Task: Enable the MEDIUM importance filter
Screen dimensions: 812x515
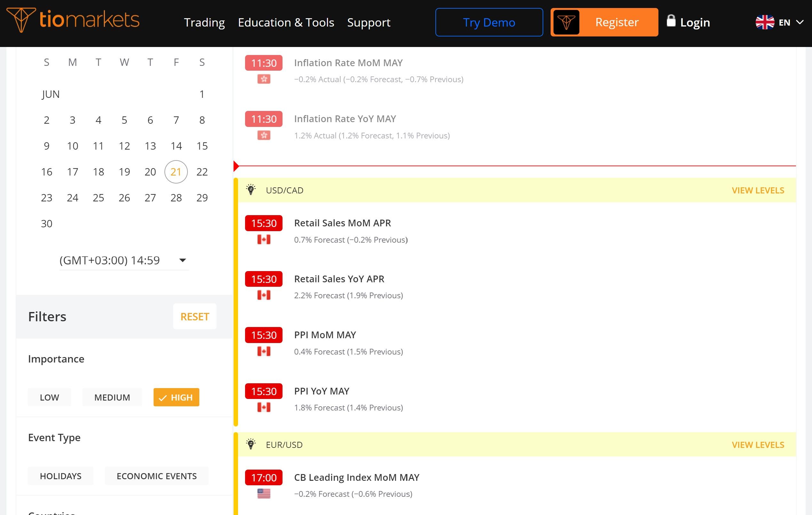Action: [112, 397]
